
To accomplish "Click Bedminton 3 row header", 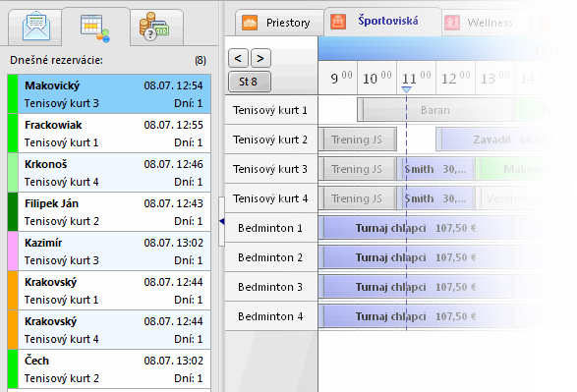I will click(x=271, y=287).
